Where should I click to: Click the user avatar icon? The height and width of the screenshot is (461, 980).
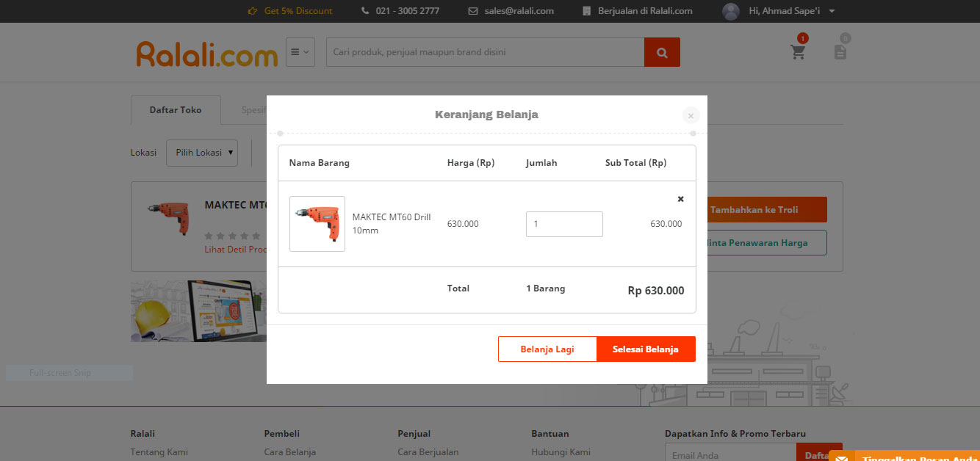click(730, 11)
